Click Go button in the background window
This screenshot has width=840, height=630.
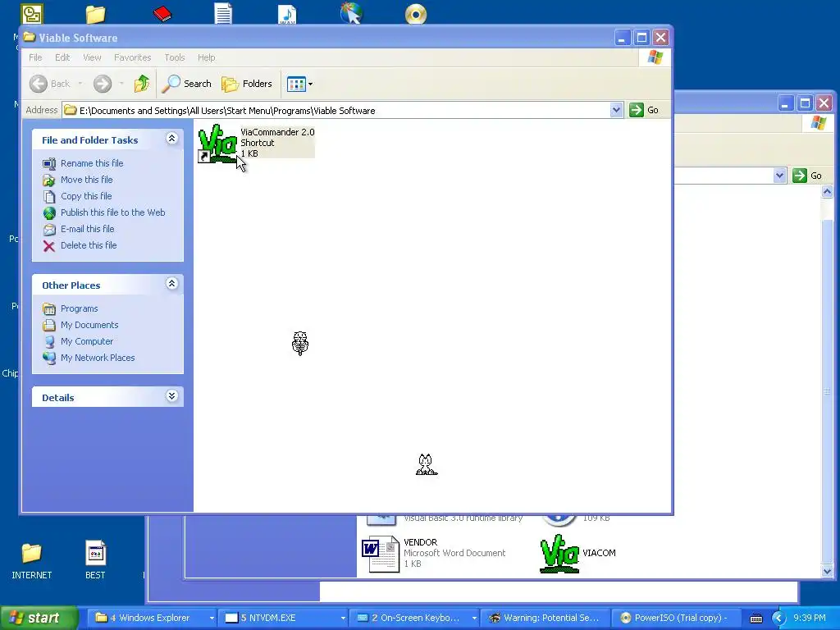tap(808, 176)
